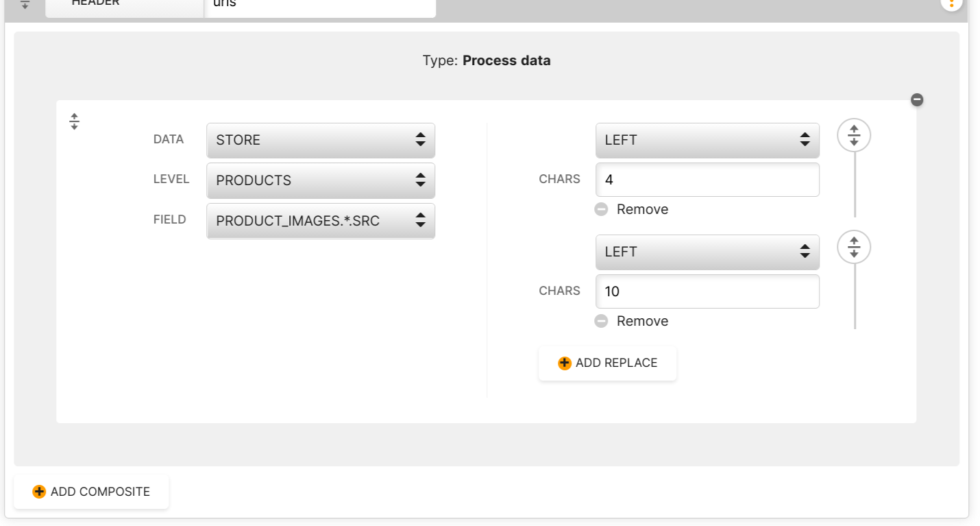980x526 pixels.
Task: Click the dark minus icon to remove the composite
Action: (x=917, y=100)
